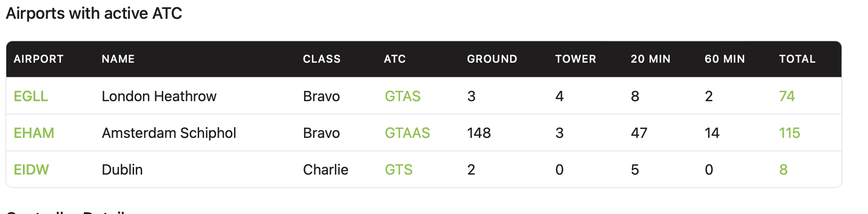Click the GTS ATC link
868x214 pixels.
[x=398, y=170]
